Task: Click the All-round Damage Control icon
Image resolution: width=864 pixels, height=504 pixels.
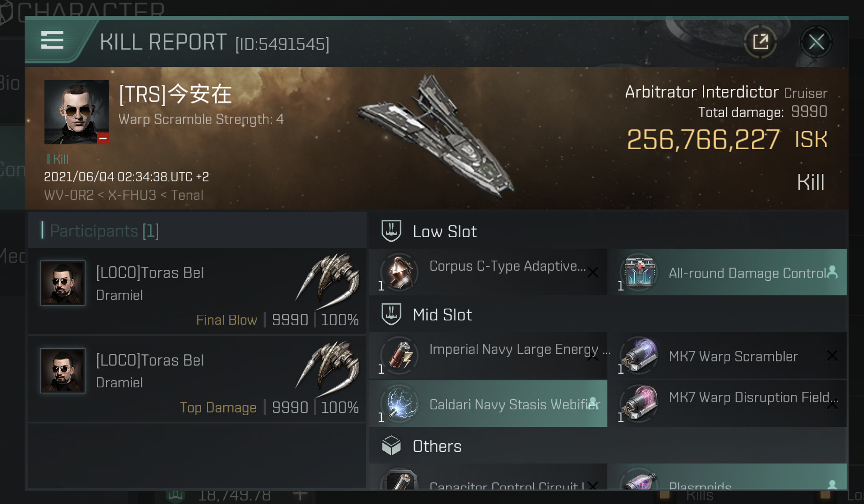Action: [640, 272]
